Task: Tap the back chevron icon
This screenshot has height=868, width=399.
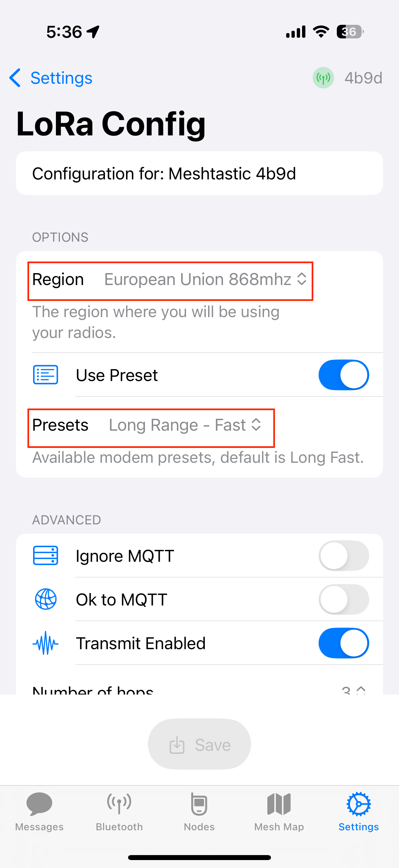Action: click(15, 78)
